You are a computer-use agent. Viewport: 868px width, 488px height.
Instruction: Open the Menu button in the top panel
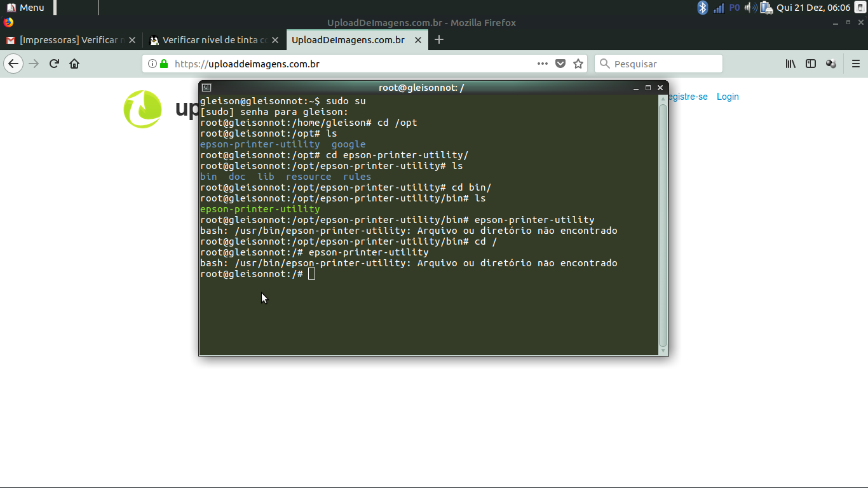point(26,8)
